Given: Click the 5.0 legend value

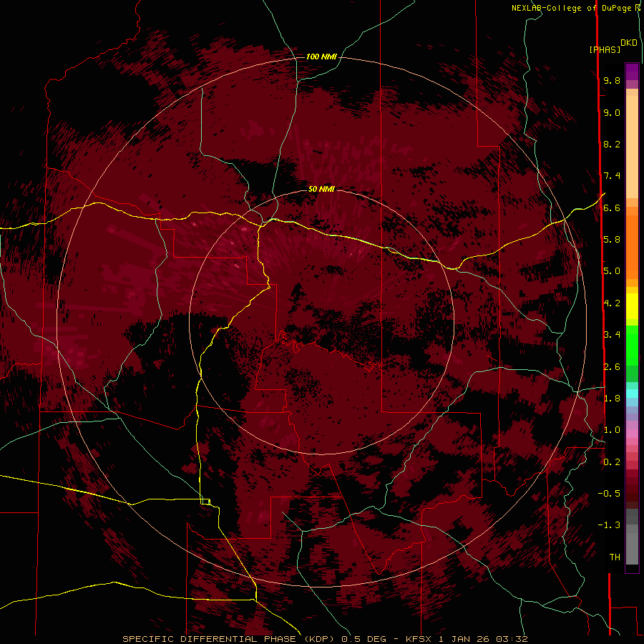Looking at the screenshot, I should pyautogui.click(x=612, y=271).
